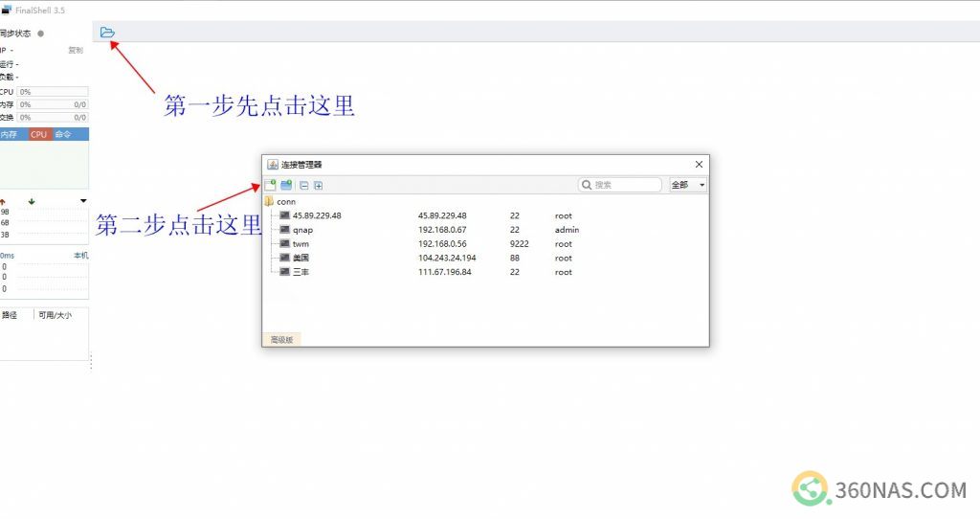Open the 全部 filter dropdown
Screen dimensions: 980x519
point(688,185)
